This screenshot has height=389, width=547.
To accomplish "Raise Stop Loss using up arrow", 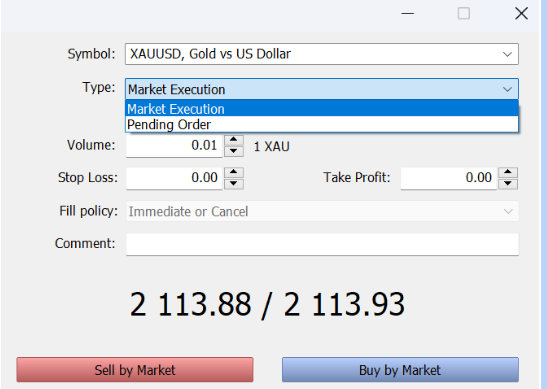I will point(234,173).
